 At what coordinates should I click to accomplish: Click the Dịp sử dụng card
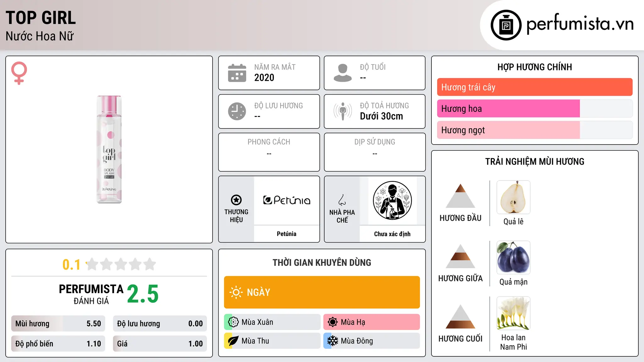point(375,152)
